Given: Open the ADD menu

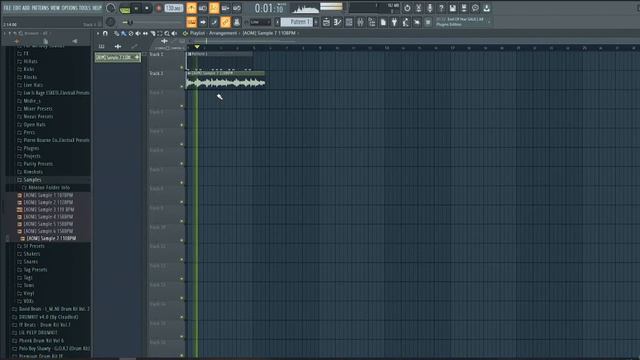Looking at the screenshot, I should pos(26,8).
